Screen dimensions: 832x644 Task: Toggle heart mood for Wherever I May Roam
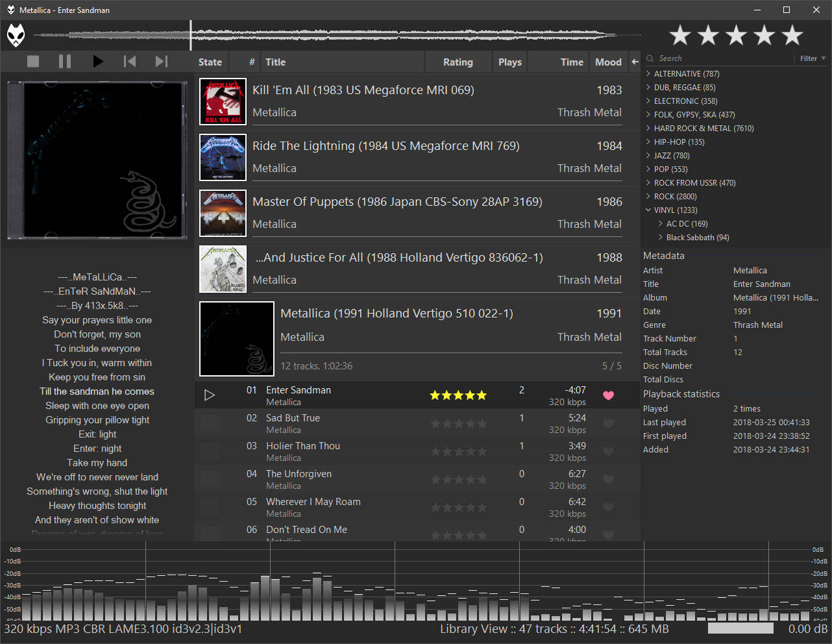tap(608, 507)
